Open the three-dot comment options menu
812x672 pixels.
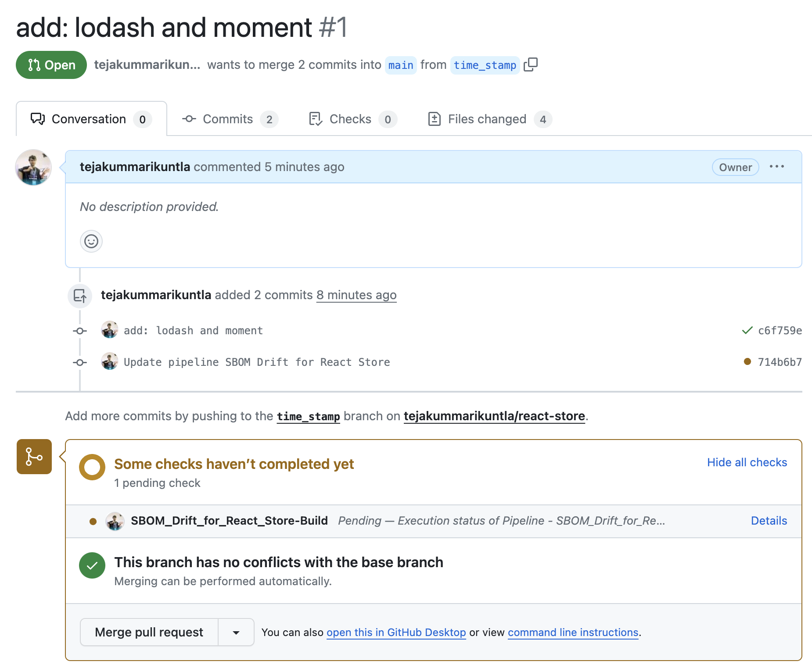click(x=776, y=167)
